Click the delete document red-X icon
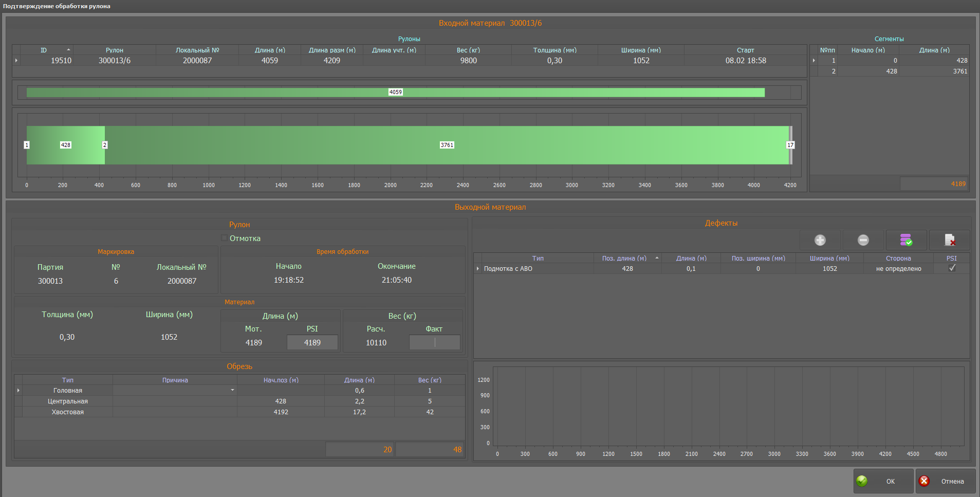Image resolution: width=980 pixels, height=497 pixels. pos(949,240)
